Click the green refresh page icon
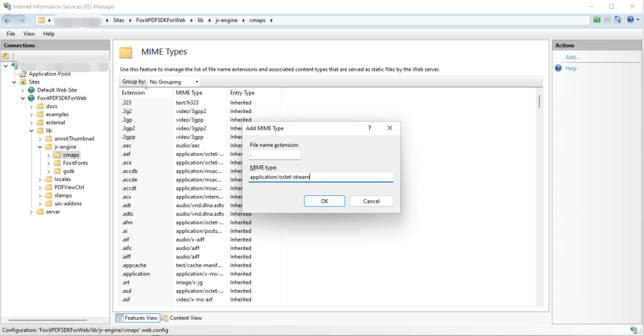644x336 pixels. pos(597,19)
